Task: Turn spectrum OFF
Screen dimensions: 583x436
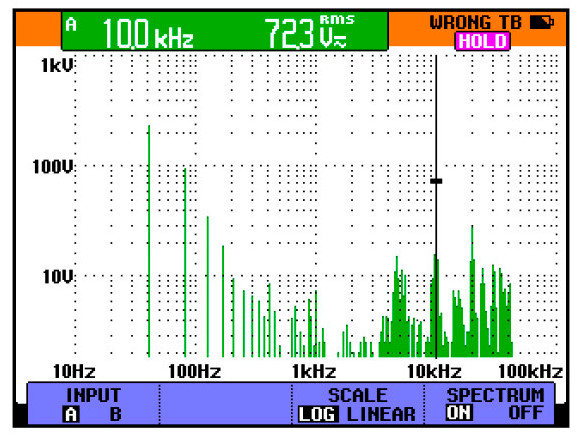Action: click(x=526, y=413)
